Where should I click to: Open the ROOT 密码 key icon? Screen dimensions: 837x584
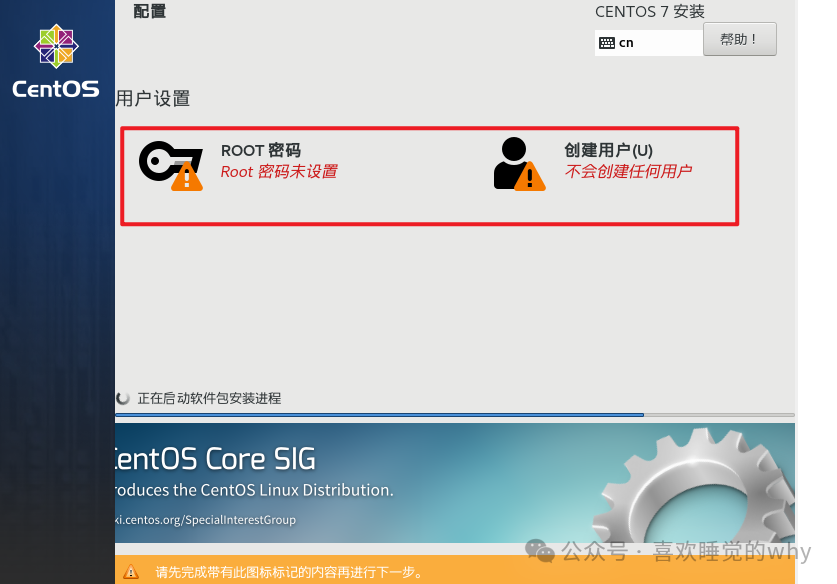tap(171, 165)
